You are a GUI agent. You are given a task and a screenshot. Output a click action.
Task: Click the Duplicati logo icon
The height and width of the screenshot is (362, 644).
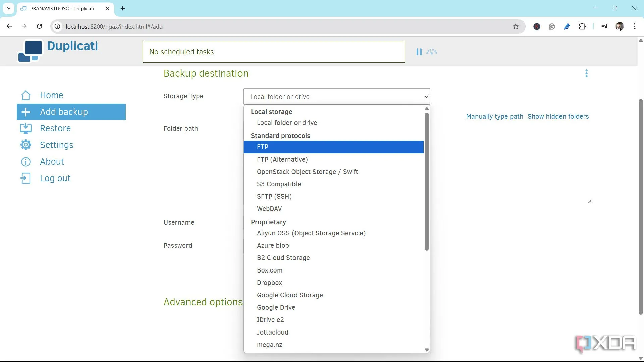[x=30, y=51]
